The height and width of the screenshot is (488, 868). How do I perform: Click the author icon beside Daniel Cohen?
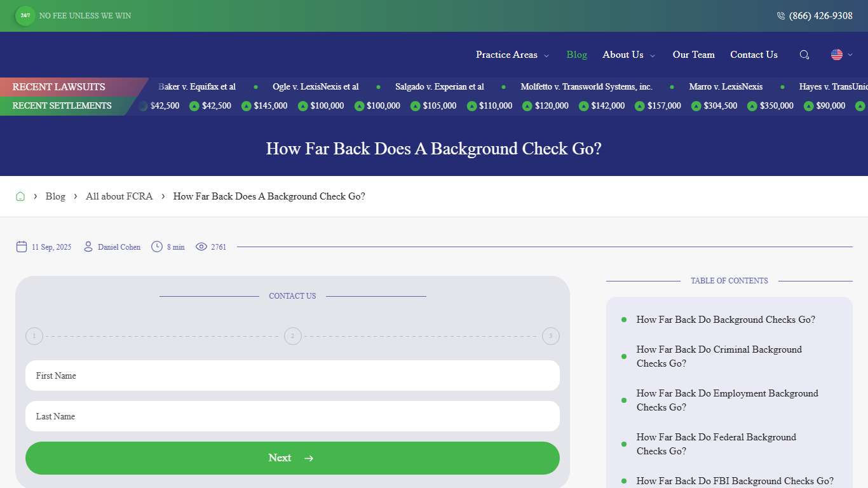point(88,247)
